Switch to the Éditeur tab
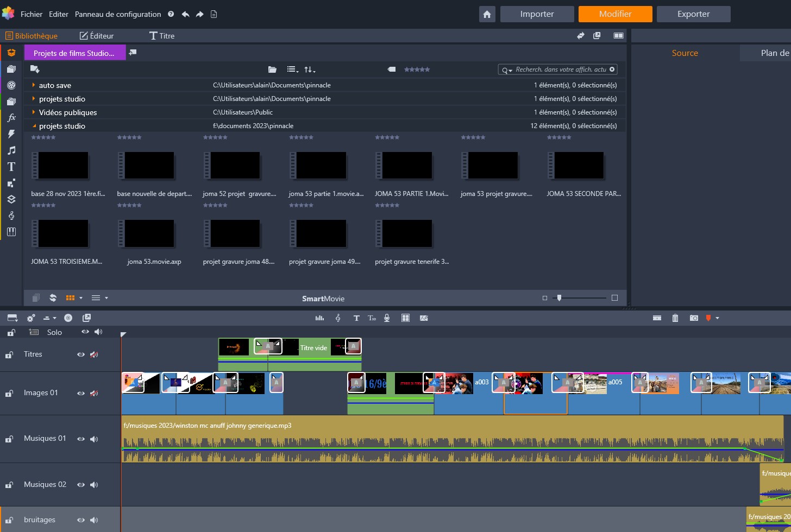This screenshot has width=791, height=532. (x=97, y=36)
